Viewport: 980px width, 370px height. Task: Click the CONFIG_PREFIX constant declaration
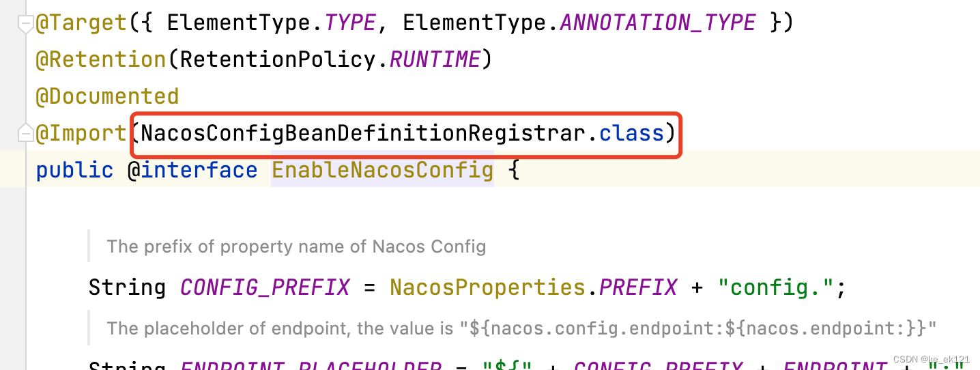click(265, 287)
